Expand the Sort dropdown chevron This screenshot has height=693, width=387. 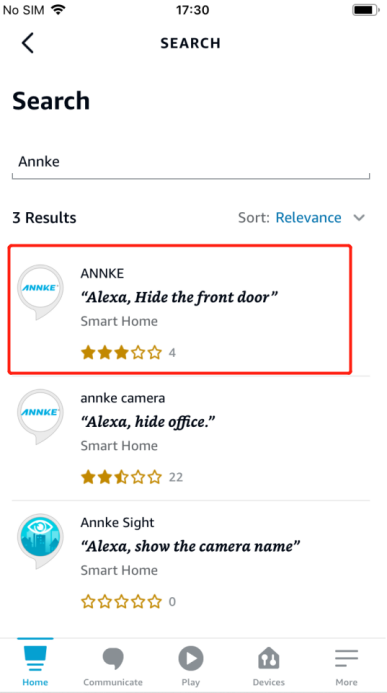click(359, 218)
